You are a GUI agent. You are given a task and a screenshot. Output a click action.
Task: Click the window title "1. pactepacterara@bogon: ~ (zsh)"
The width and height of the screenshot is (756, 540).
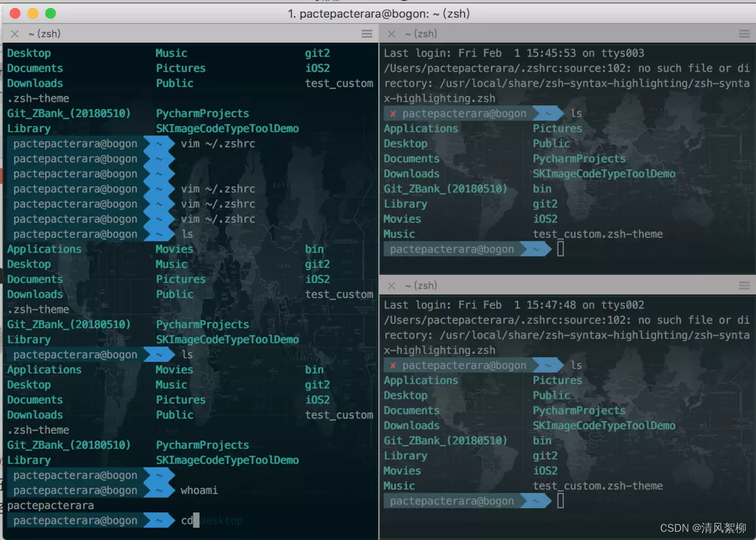(379, 13)
